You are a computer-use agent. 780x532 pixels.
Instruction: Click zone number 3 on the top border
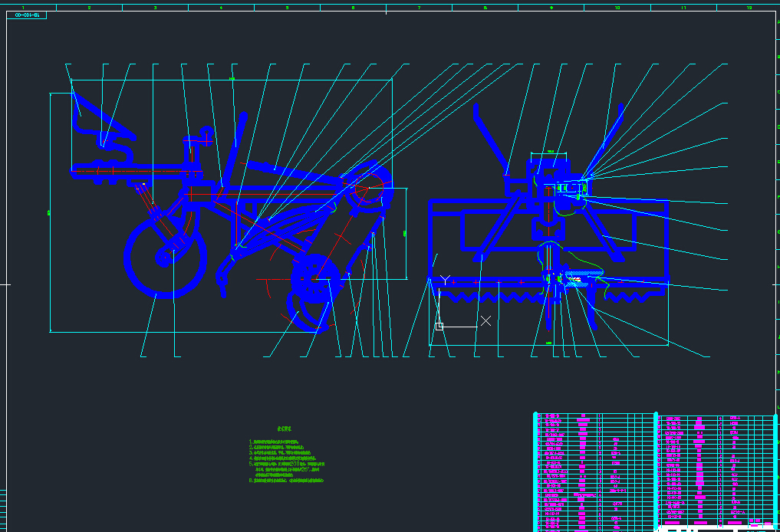click(155, 8)
